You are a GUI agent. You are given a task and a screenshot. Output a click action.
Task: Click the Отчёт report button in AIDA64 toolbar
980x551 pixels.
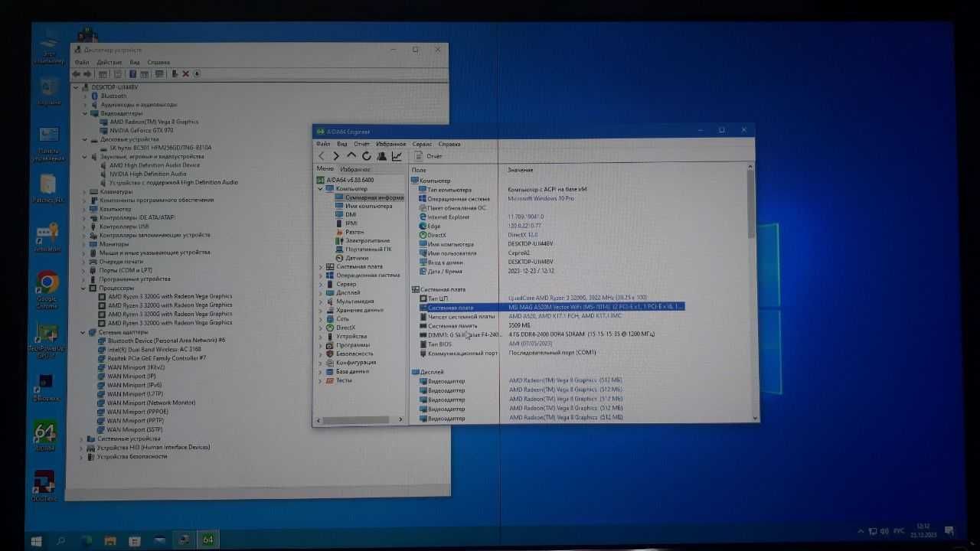429,156
